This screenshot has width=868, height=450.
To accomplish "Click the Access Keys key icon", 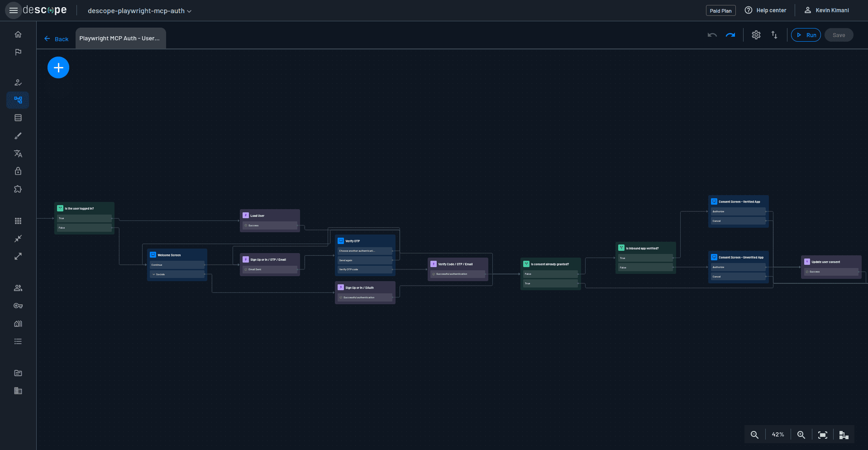I will coord(18,306).
